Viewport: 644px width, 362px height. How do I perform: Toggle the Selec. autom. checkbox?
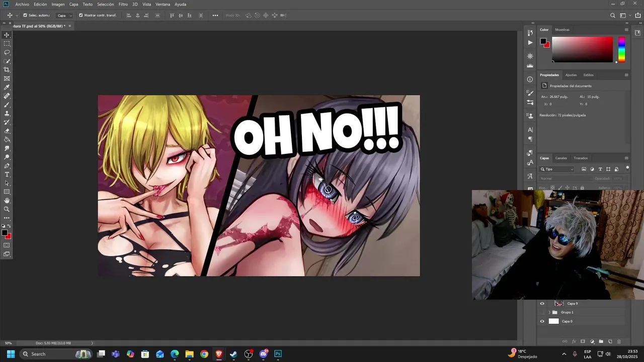25,15
